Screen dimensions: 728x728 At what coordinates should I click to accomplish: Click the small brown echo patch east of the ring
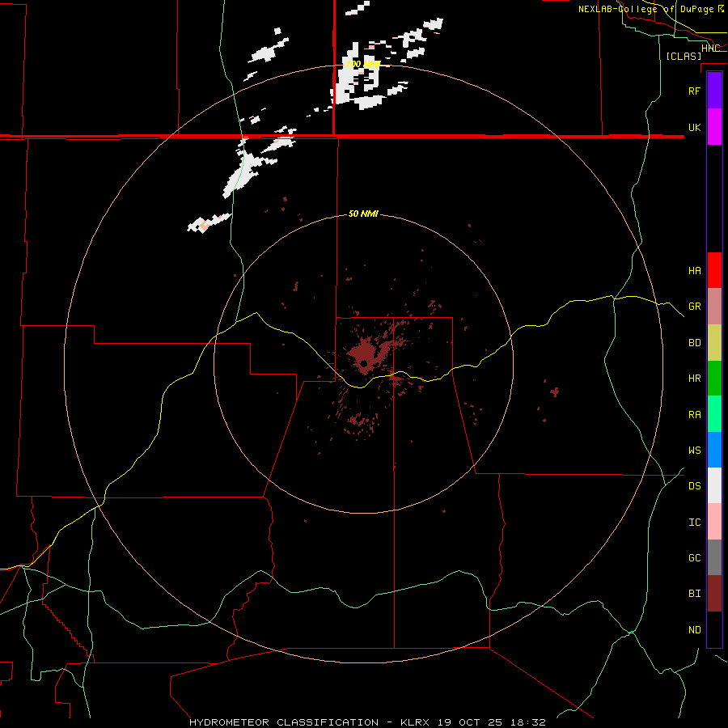[554, 392]
